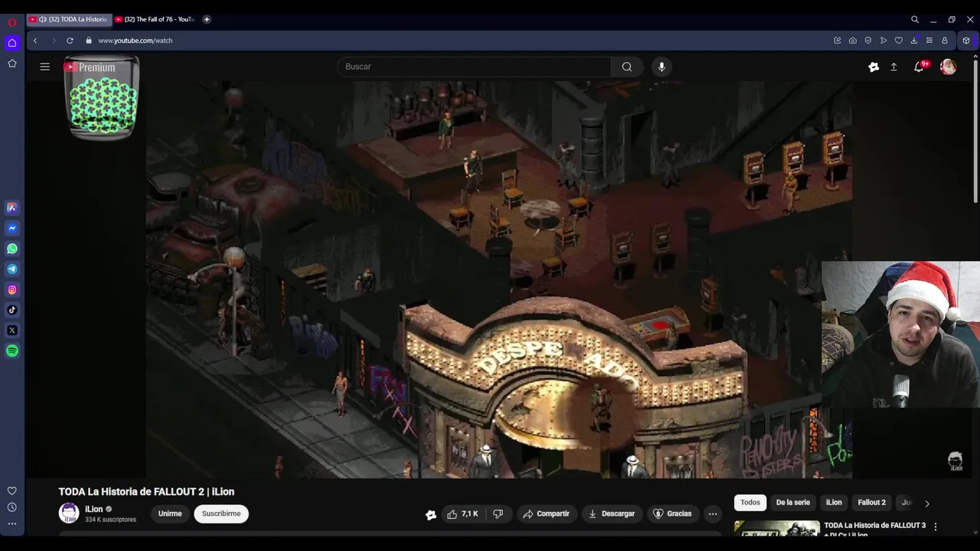980x551 pixels.
Task: Open the sidebar three-dot setup menu
Action: click(x=12, y=524)
